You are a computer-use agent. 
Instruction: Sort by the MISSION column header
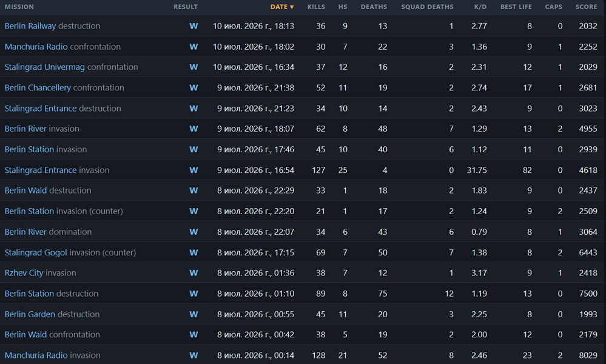[19, 7]
